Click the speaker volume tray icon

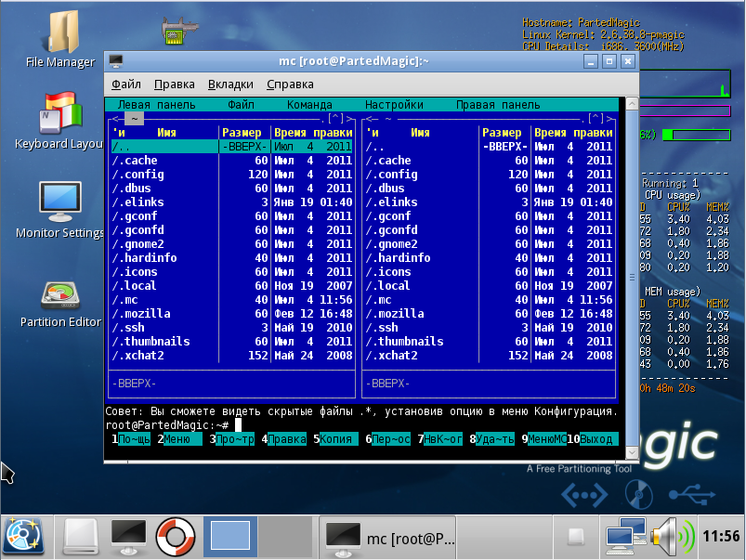671,536
